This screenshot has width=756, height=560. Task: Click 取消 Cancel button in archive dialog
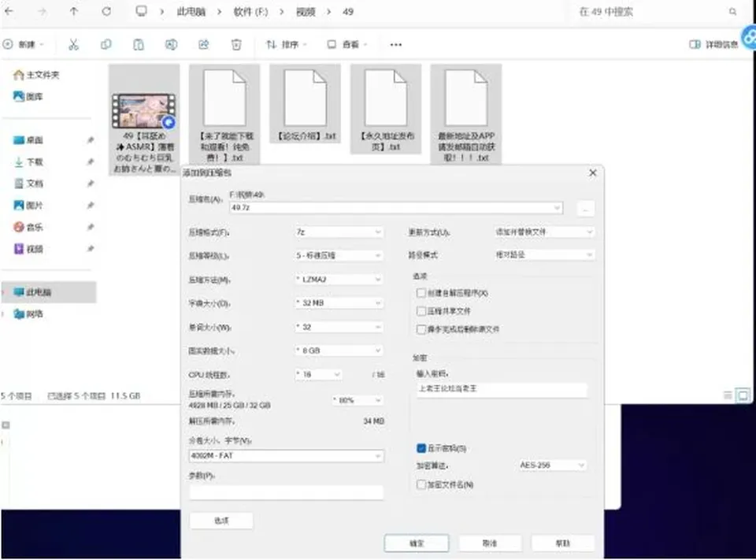pos(490,543)
